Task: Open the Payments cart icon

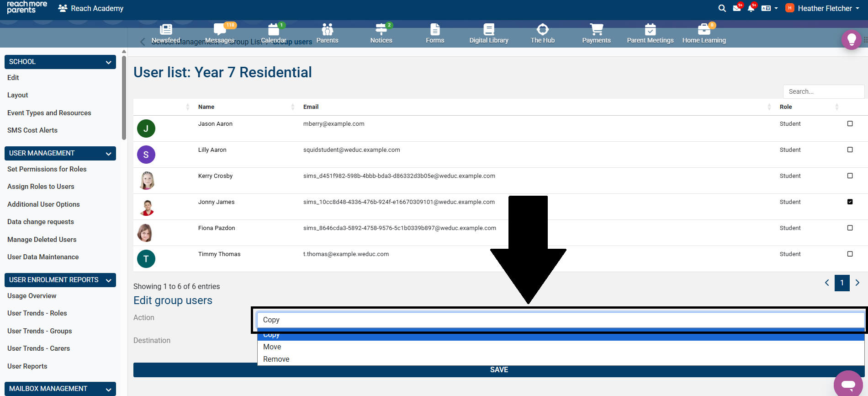Action: click(x=596, y=30)
